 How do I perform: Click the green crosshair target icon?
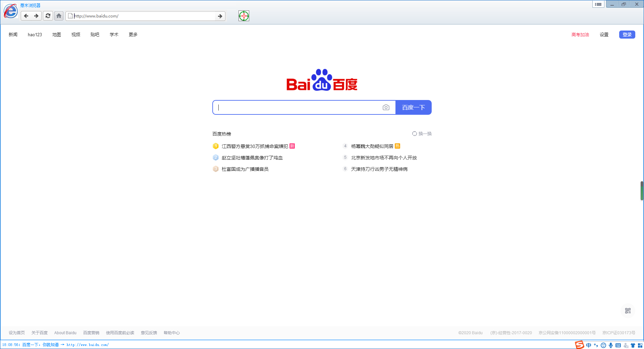click(244, 16)
